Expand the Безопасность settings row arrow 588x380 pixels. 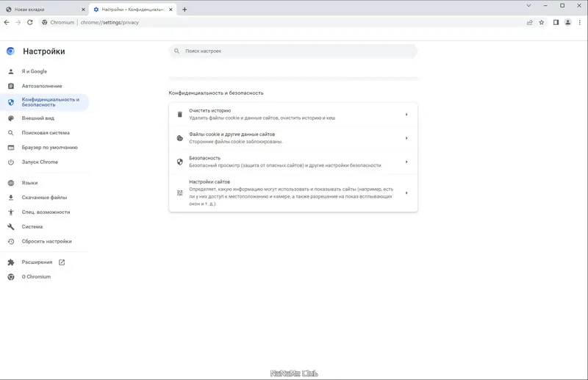click(406, 162)
